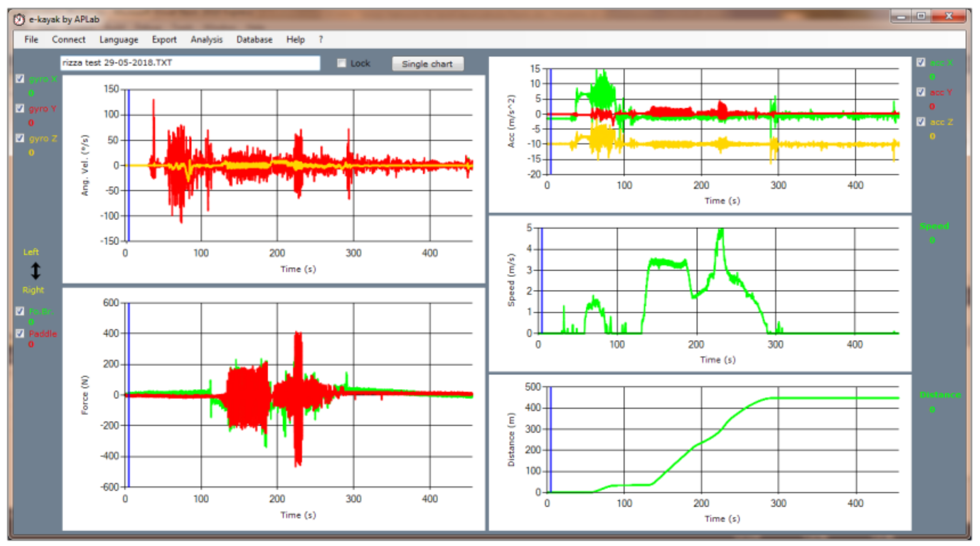Hide the acc Y trace
This screenshot has height=546, width=980.
[x=921, y=92]
